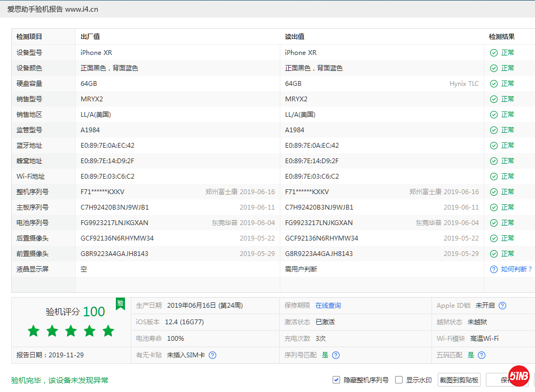Click the first star of the rating
Image resolution: width=535 pixels, height=392 pixels.
pos(33,331)
